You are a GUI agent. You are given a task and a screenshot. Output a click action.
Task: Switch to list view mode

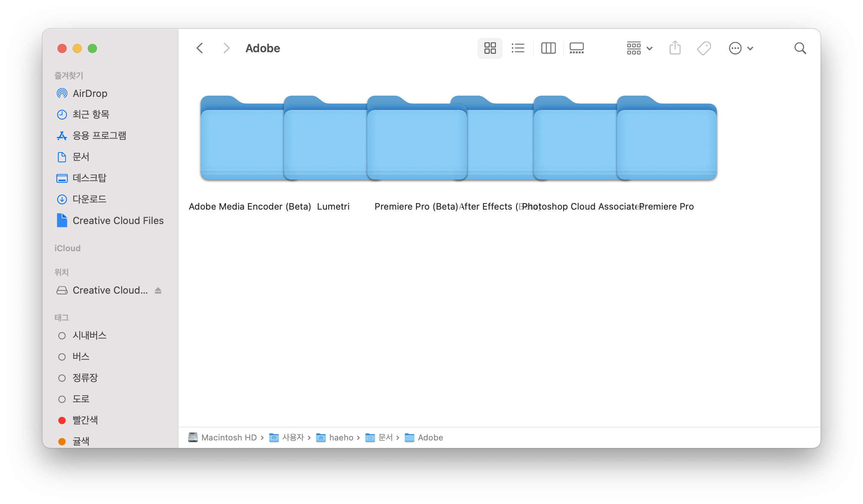518,48
